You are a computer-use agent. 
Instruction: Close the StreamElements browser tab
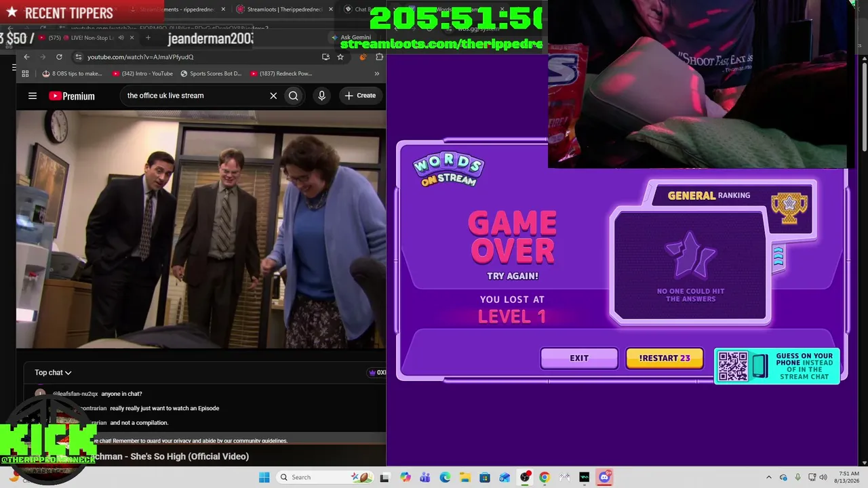[223, 9]
